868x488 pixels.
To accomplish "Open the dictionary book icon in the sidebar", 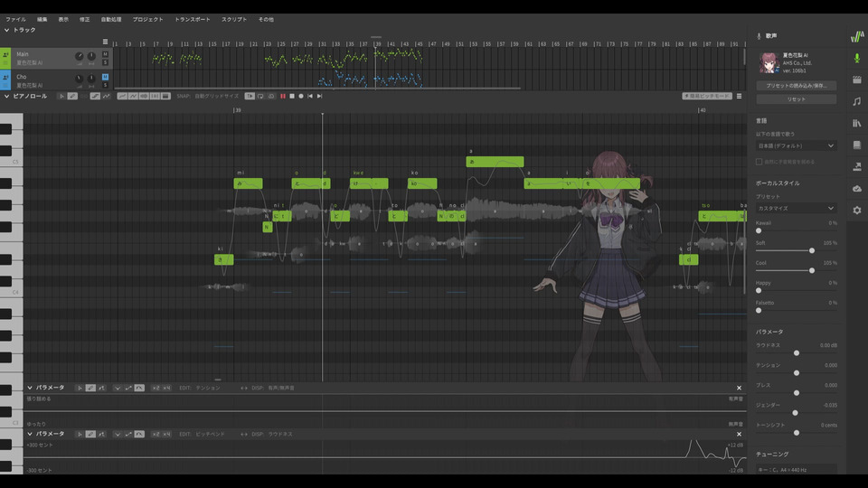I will click(x=857, y=145).
